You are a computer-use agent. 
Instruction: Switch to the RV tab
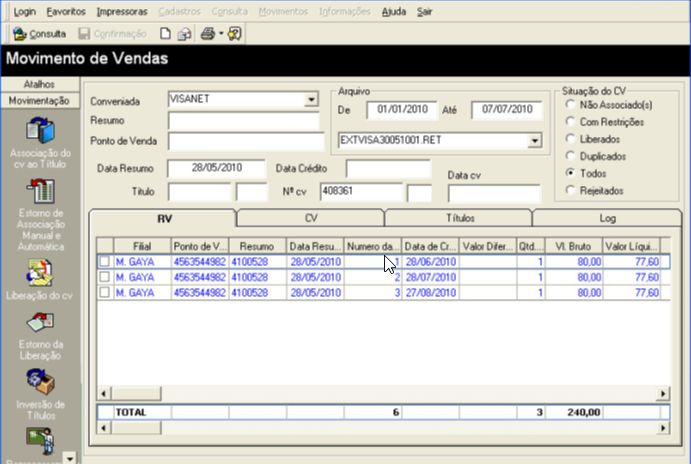tap(164, 219)
